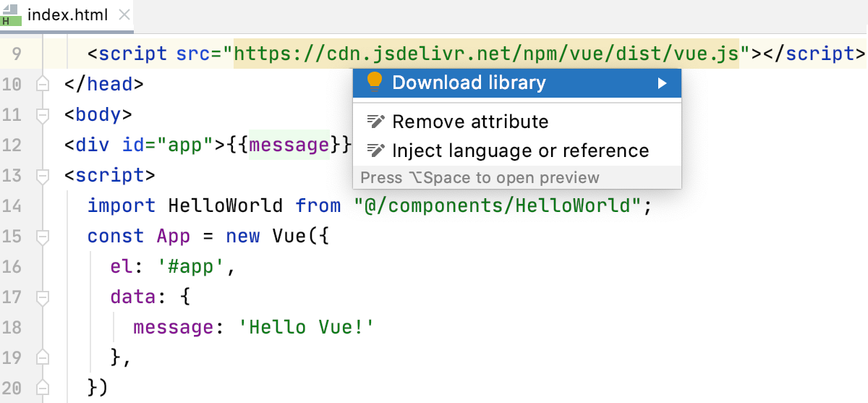
Task: Click the pencil icon beside Inject language
Action: [x=375, y=150]
